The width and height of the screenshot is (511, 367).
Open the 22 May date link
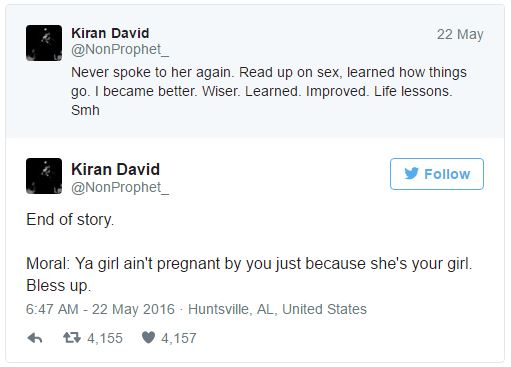460,34
